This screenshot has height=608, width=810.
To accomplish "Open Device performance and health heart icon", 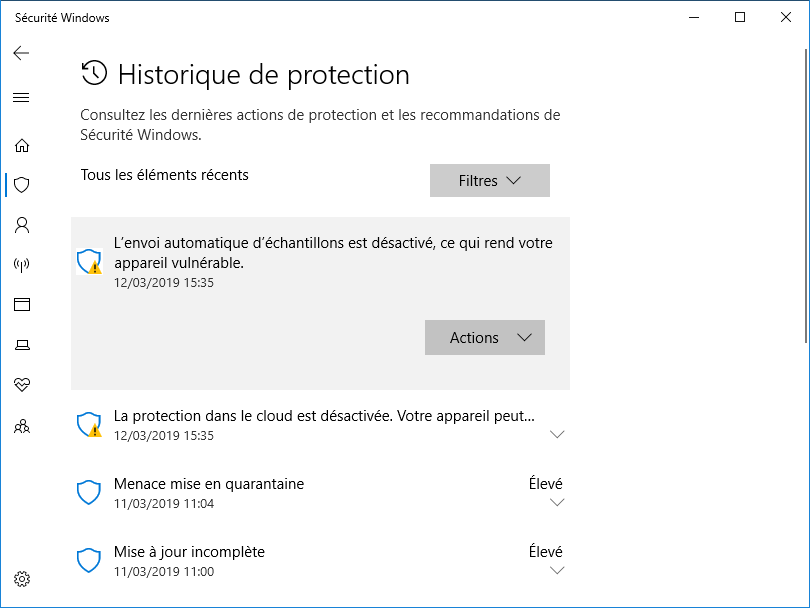I will pyautogui.click(x=22, y=384).
